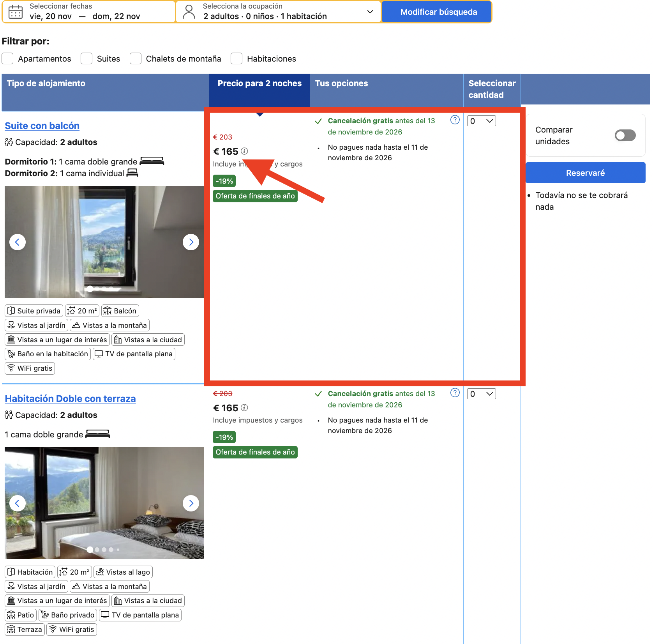Click the Reservaré button

[x=585, y=173]
